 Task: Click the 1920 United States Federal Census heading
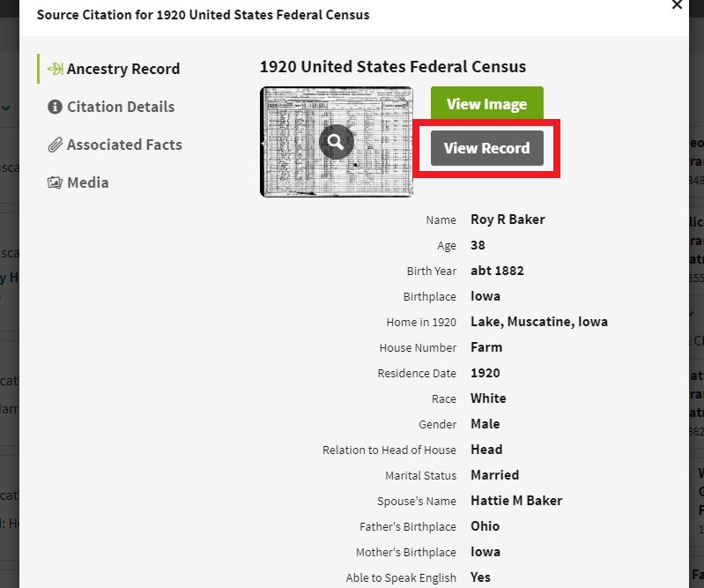[x=392, y=67]
